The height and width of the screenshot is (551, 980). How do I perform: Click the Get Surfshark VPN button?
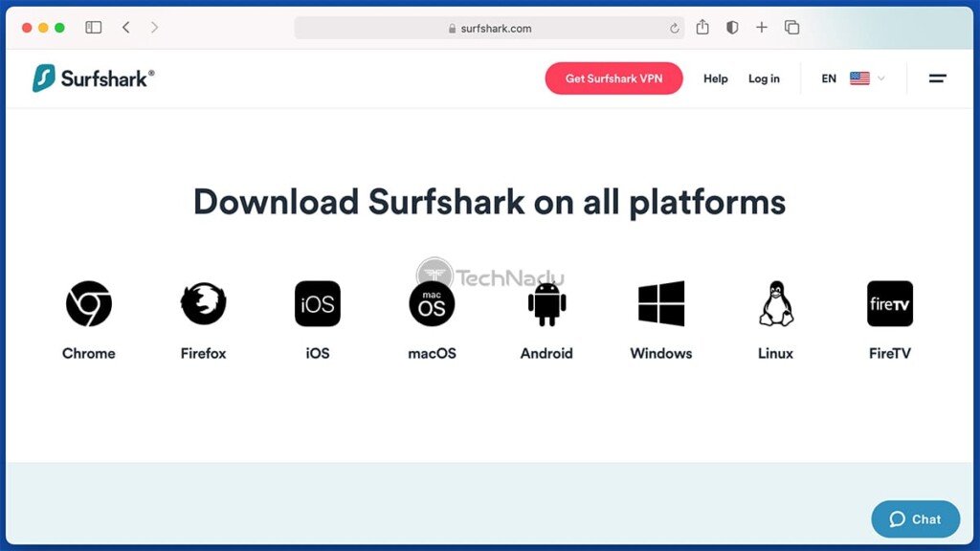(613, 78)
